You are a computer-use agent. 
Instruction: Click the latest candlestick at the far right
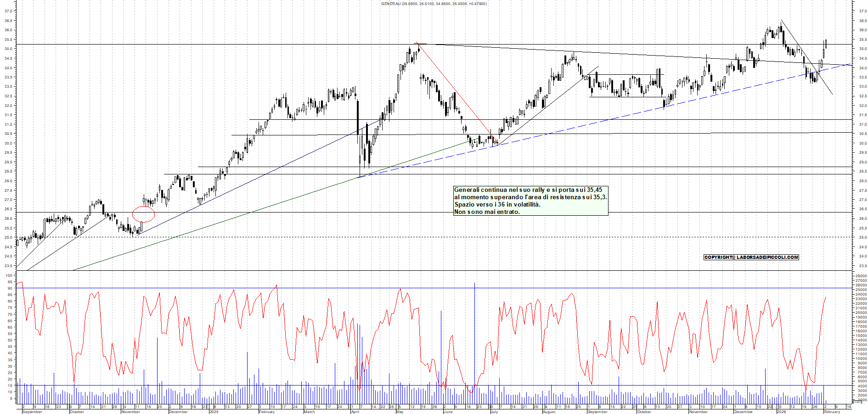pyautogui.click(x=825, y=44)
